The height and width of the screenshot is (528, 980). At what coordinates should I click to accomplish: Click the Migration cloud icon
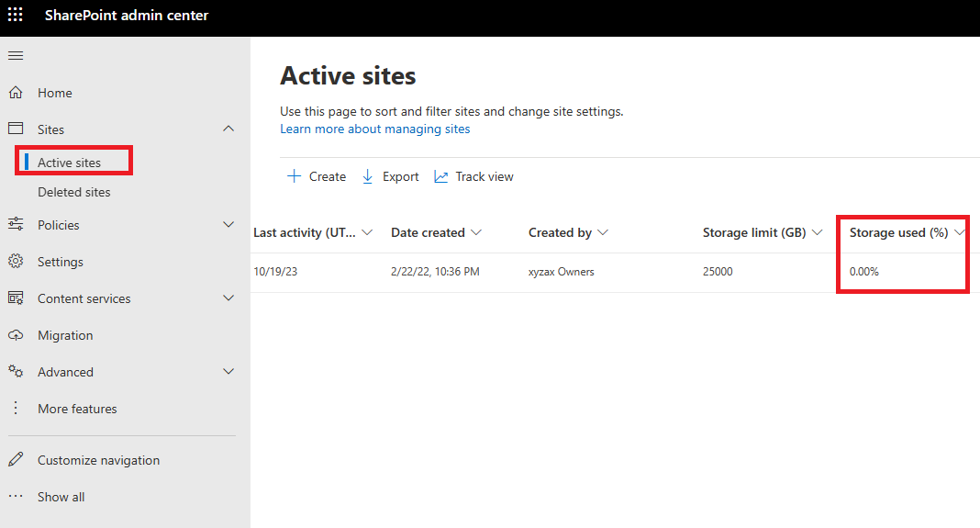tap(16, 334)
